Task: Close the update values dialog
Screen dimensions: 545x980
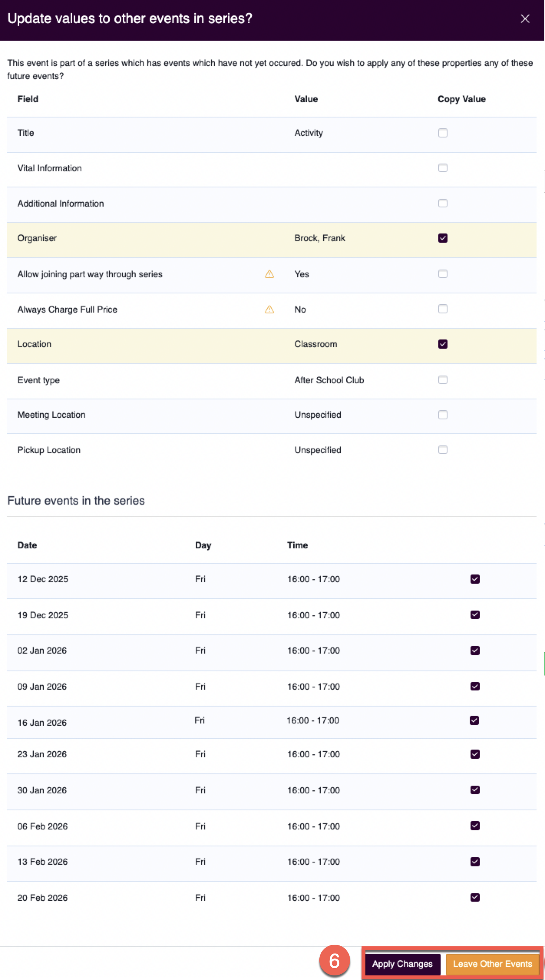Action: tap(525, 19)
